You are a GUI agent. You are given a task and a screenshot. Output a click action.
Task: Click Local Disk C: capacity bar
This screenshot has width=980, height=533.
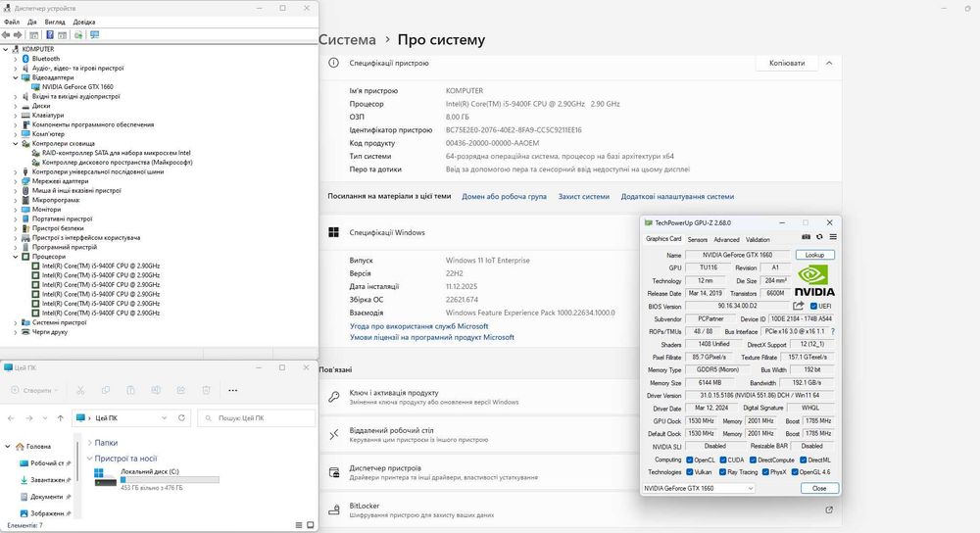[x=170, y=480]
